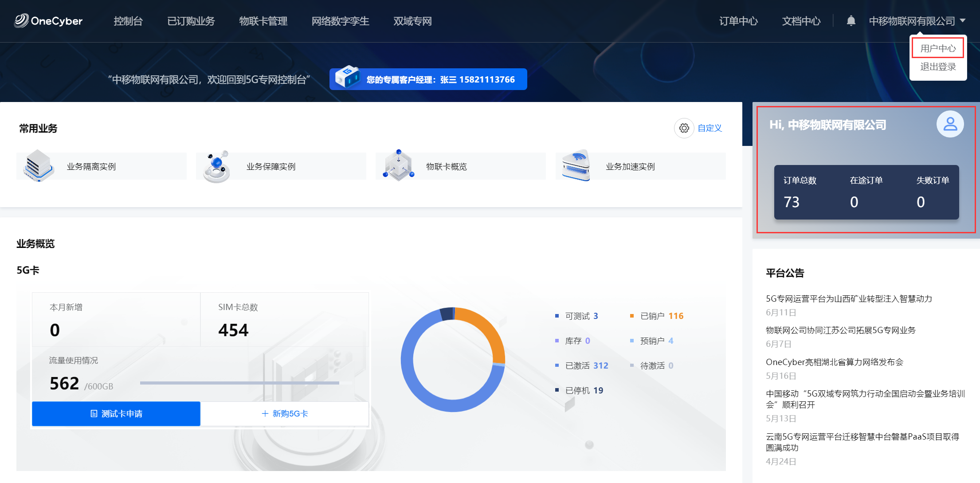
Task: Click the 自定义 link
Action: tap(710, 128)
